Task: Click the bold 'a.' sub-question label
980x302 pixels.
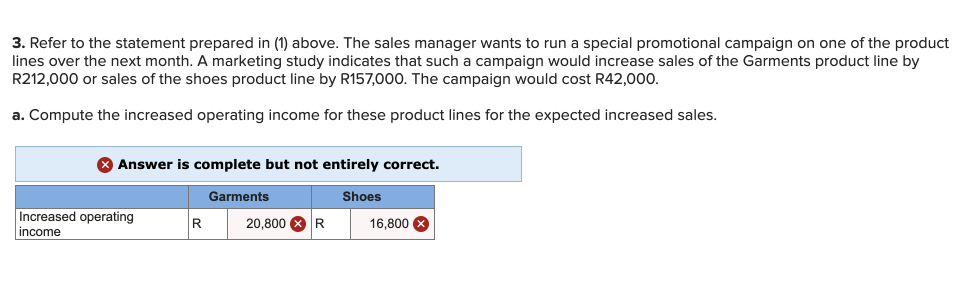Action: coord(18,115)
